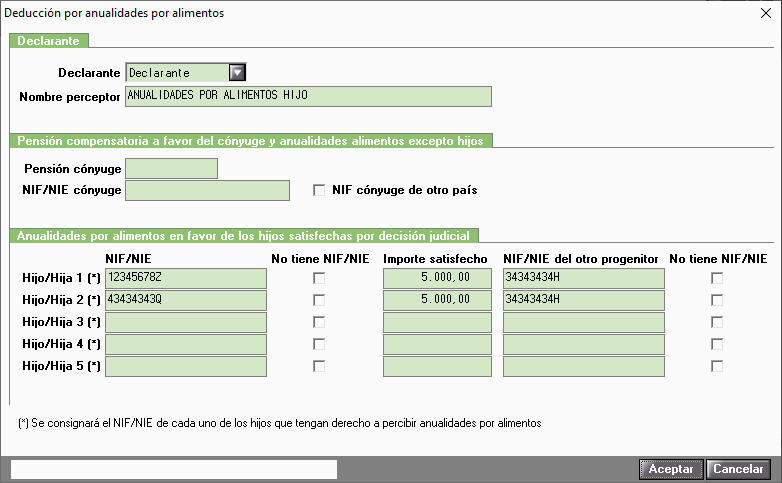Select Hijo/Hija 2 NIF/NIE field
The image size is (782, 483).
(x=186, y=300)
